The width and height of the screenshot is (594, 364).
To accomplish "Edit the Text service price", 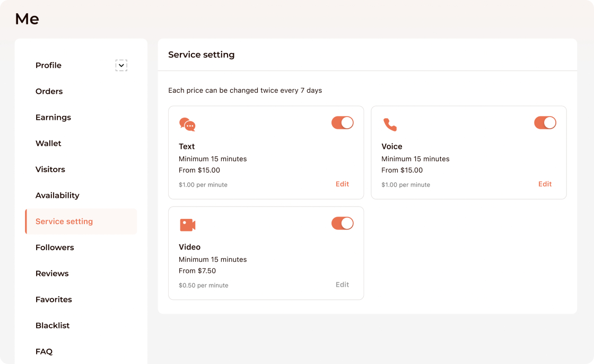I will [342, 184].
